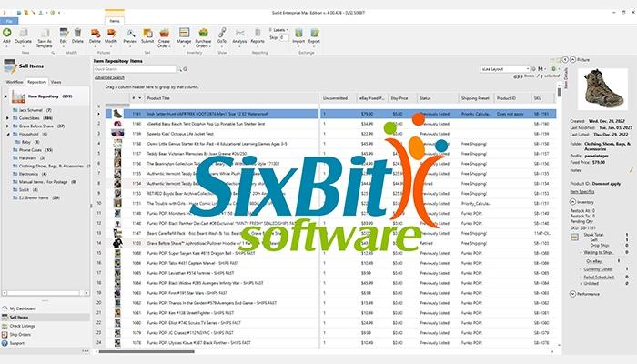The image size is (637, 364).
Task: Open the Preview magnifier icon
Action: (130, 33)
